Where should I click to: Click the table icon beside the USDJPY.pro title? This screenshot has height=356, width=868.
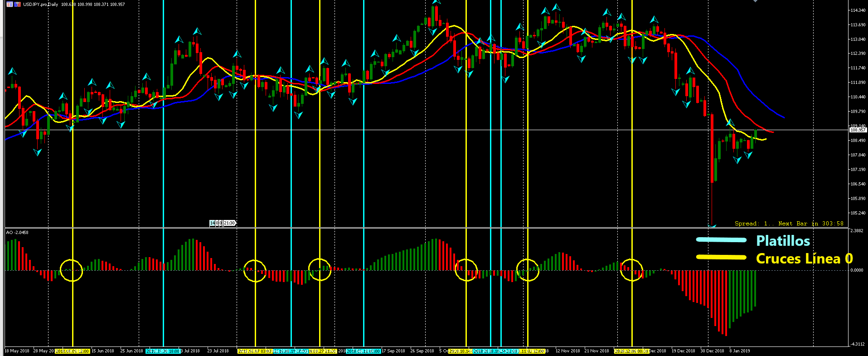click(x=10, y=5)
